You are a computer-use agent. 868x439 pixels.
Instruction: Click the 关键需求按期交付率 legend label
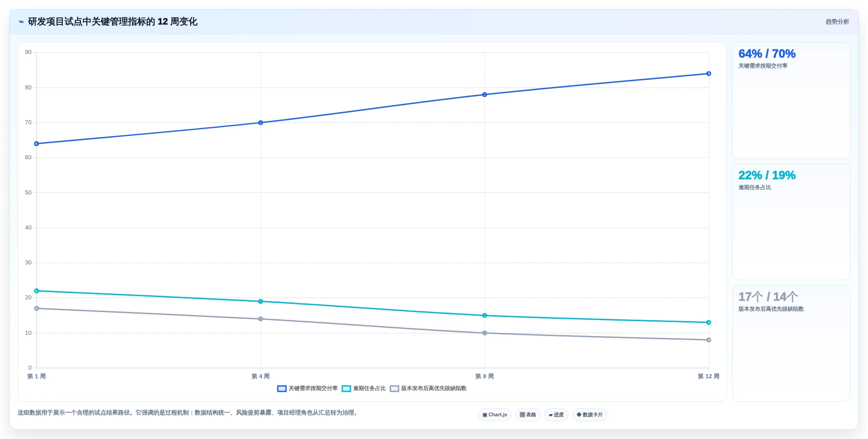click(313, 389)
